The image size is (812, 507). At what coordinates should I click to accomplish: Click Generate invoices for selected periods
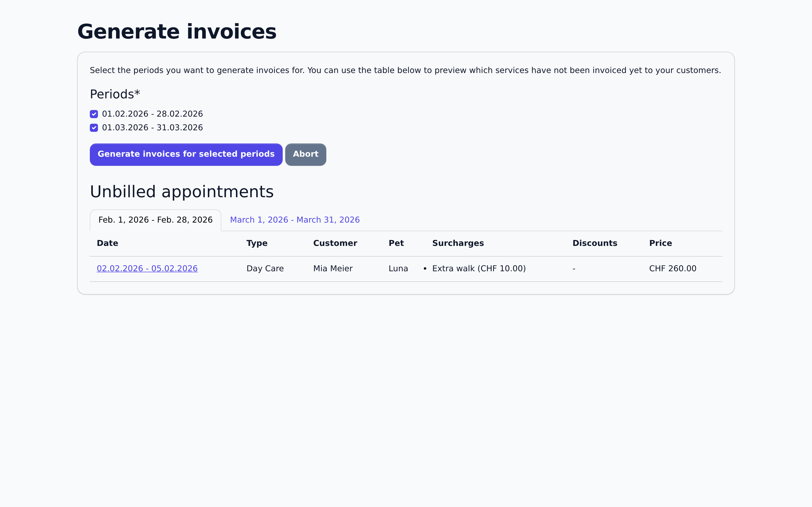pos(186,154)
